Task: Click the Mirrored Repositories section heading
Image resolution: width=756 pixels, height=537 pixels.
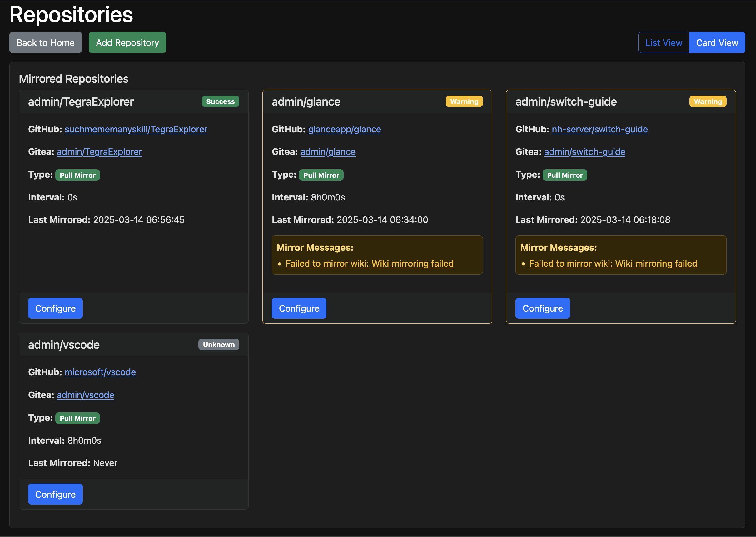Action: [74, 79]
